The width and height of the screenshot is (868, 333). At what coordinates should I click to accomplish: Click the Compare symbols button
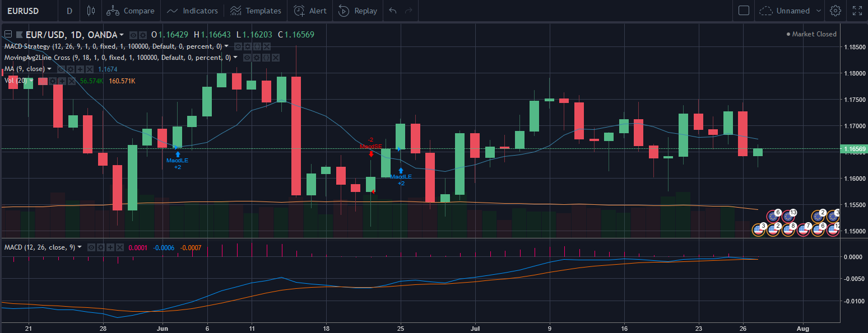point(130,11)
